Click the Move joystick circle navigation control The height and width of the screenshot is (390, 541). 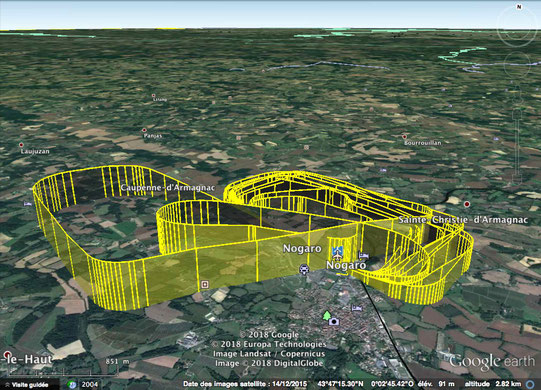(517, 64)
